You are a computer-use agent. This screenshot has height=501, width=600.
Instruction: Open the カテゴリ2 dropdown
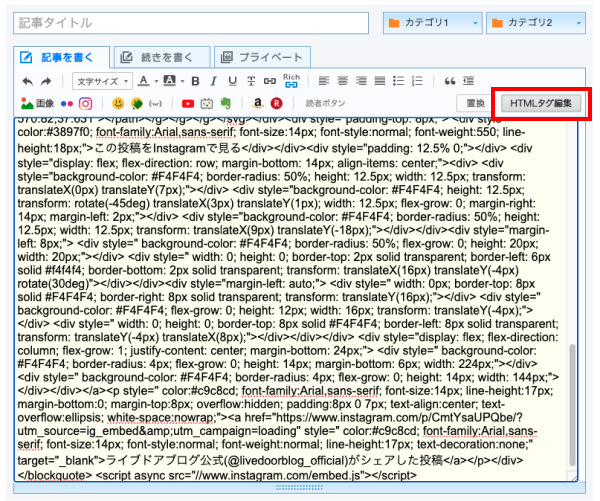tap(536, 23)
